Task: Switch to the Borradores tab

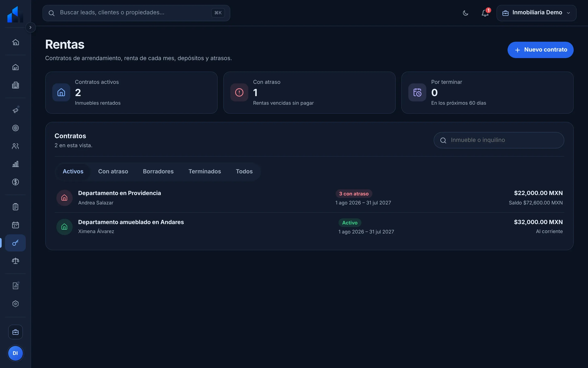Action: (x=158, y=172)
